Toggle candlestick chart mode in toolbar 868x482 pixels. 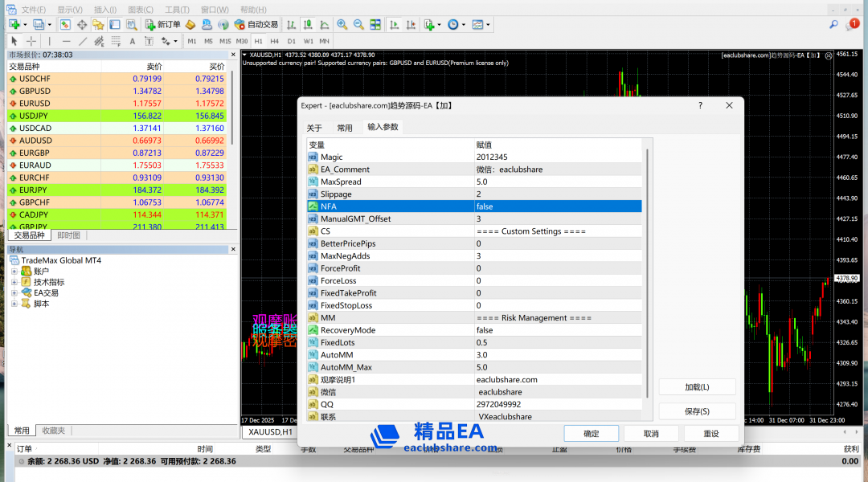306,25
